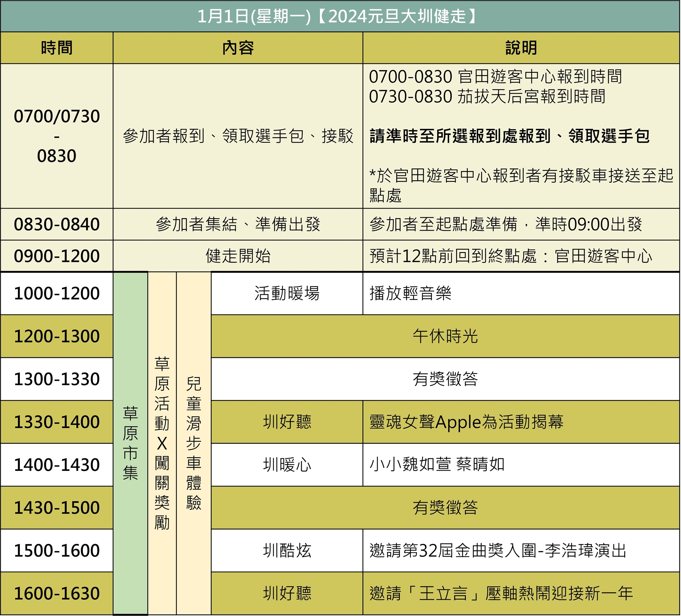681x616 pixels.
Task: Select the 0900-1200 time cell
Action: pos(57,256)
